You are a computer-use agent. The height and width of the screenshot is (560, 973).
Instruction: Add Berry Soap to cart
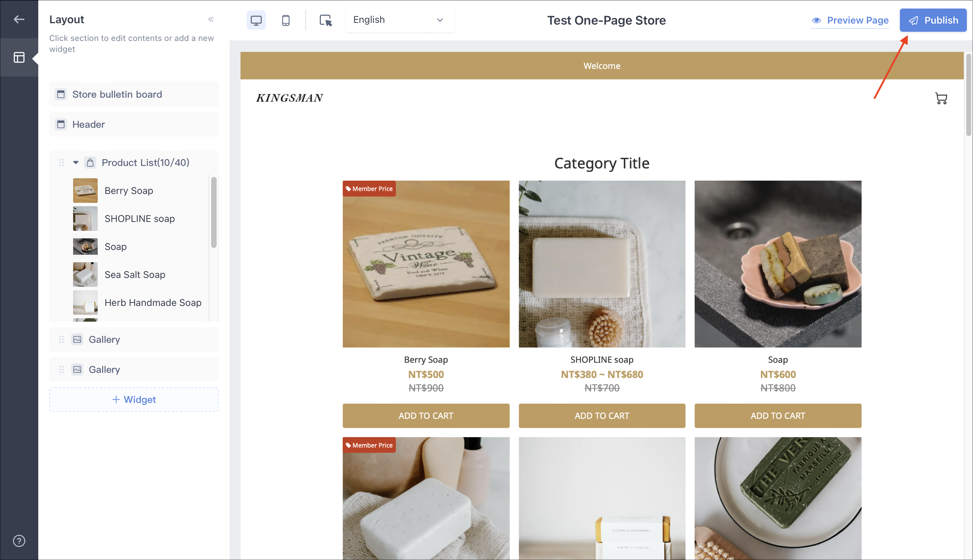tap(426, 415)
